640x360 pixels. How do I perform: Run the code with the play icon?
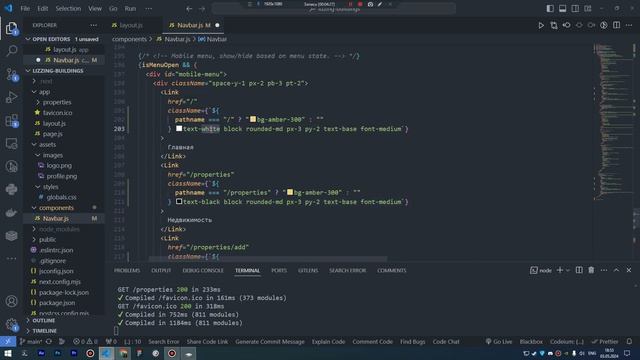coord(541,25)
